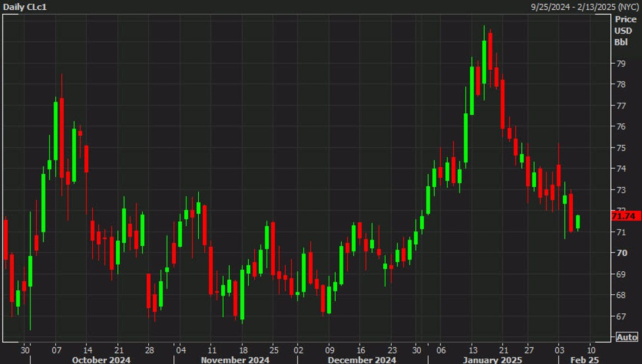
Task: Click the 11 date tick in November
Action: pyautogui.click(x=211, y=350)
